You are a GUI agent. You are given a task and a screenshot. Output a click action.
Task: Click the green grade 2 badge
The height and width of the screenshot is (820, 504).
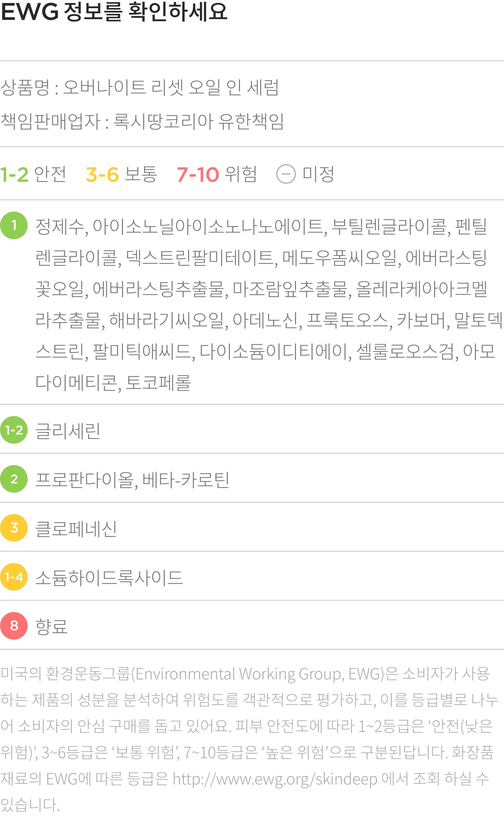point(14,479)
